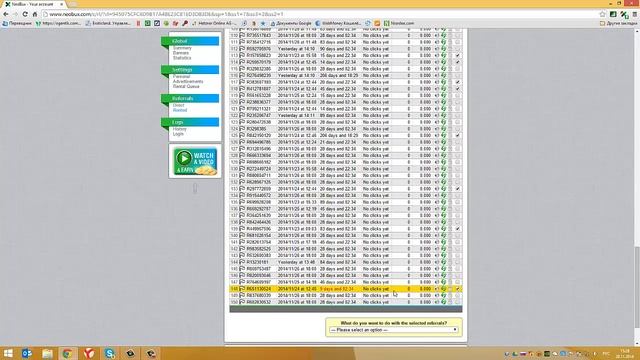Open the Rented referrals link

180,110
